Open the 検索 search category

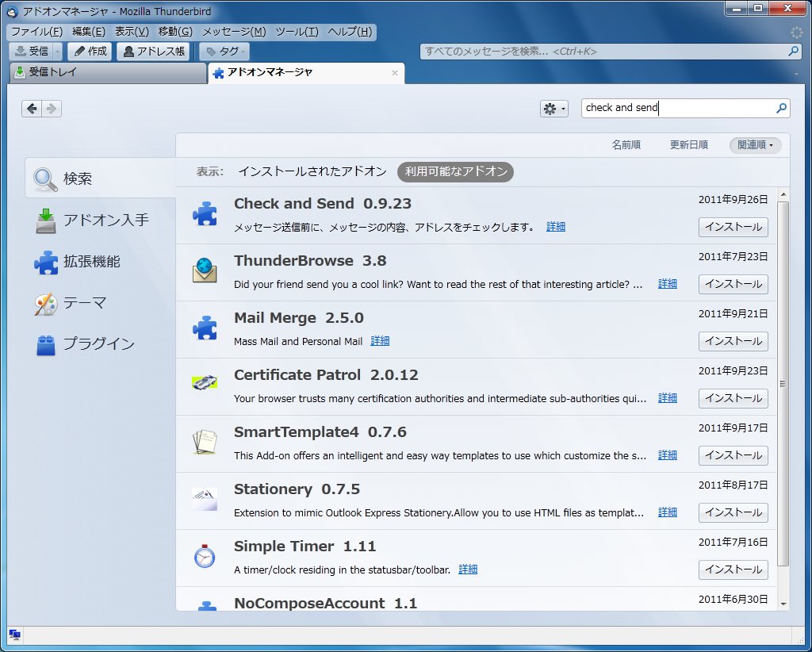[101, 178]
